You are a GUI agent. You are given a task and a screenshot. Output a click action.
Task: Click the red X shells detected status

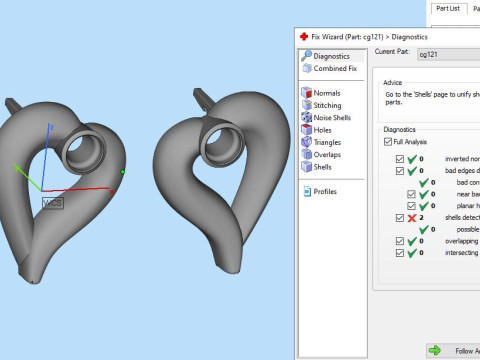click(412, 218)
